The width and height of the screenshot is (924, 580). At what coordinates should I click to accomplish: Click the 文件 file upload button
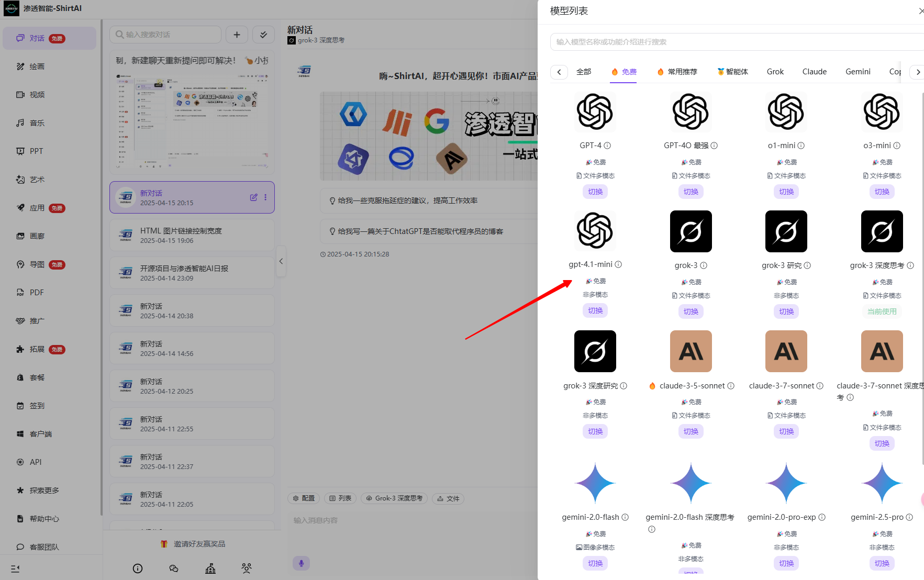pos(449,498)
